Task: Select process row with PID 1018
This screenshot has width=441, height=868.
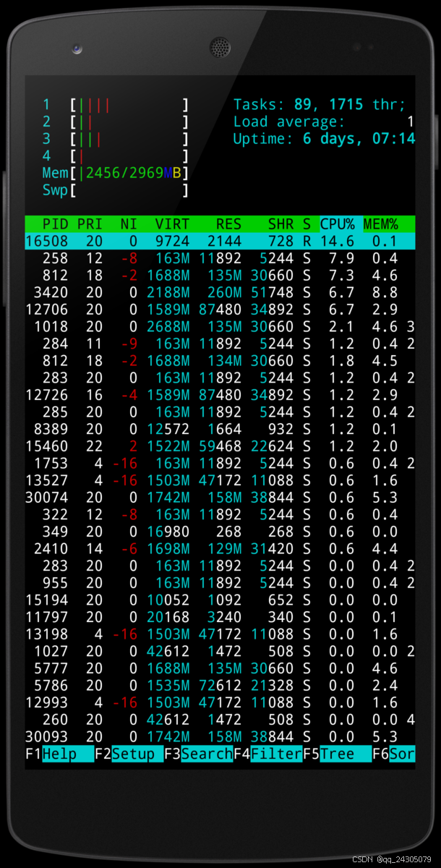Action: coord(220,327)
